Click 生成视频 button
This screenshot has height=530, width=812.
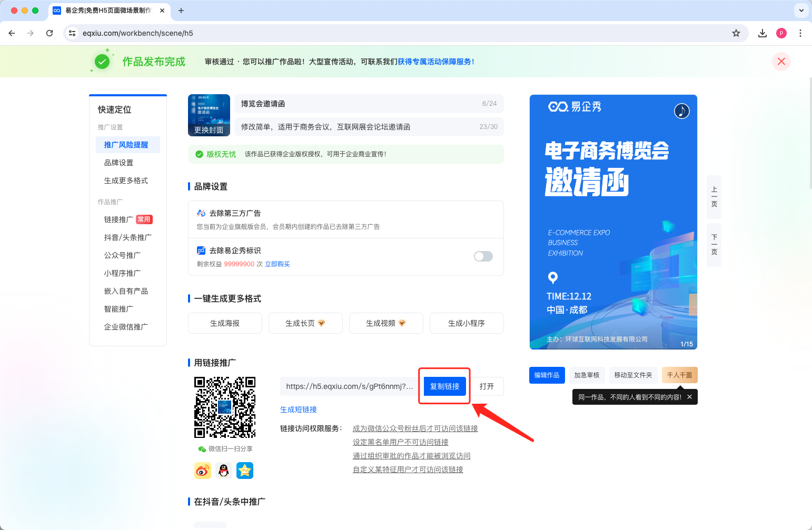(386, 323)
